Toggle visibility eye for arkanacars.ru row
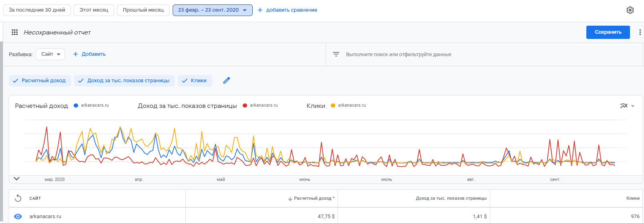The image size is (644, 223). click(x=18, y=216)
